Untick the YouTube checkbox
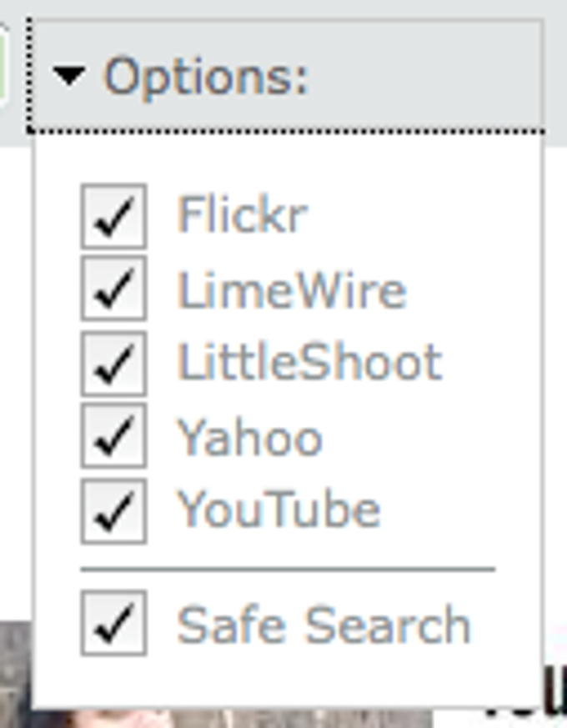Viewport: 567px width, 728px height. point(113,511)
